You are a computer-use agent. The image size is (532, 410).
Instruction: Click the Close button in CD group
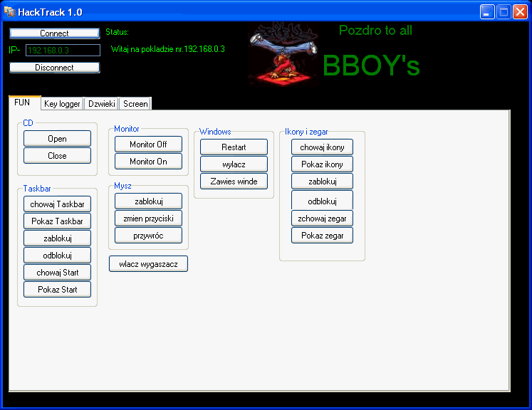coord(57,156)
